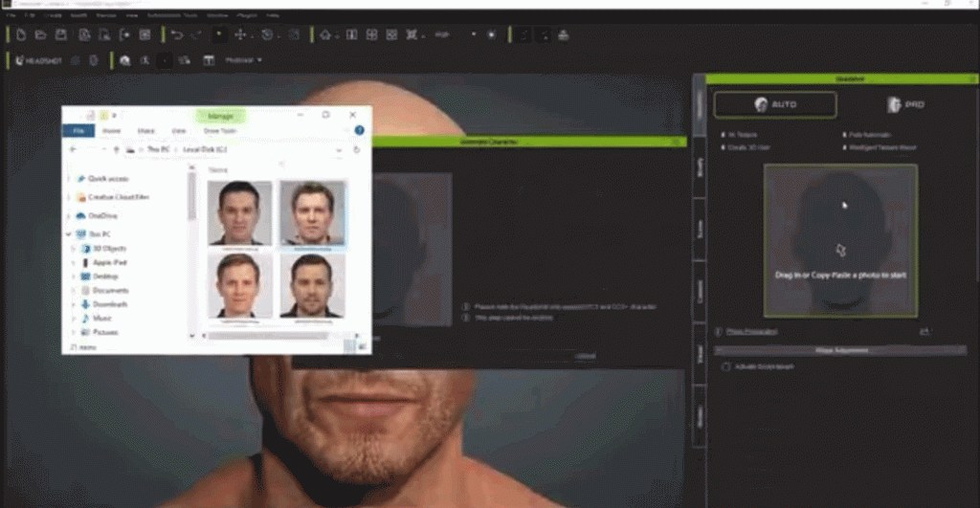Activate the Rotate tool icon
Image resolution: width=980 pixels, height=508 pixels.
click(x=268, y=35)
